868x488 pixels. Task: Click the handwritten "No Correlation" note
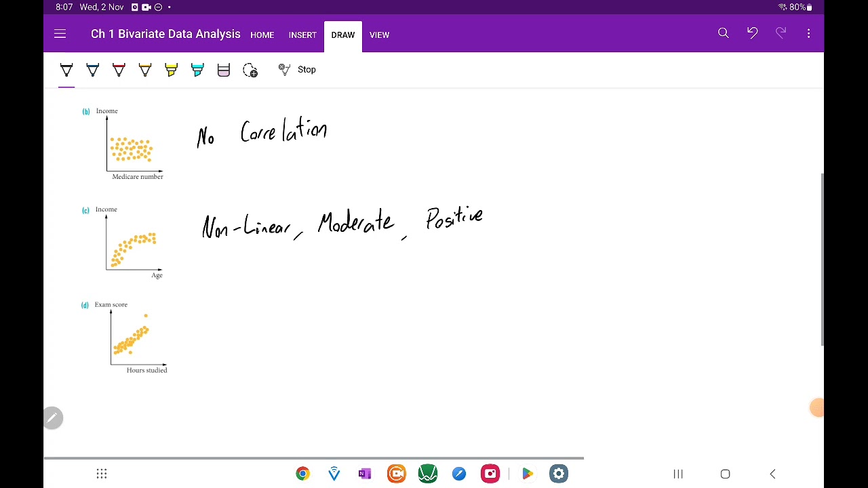tap(262, 131)
